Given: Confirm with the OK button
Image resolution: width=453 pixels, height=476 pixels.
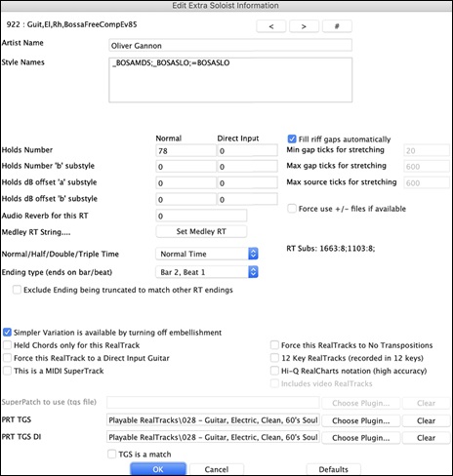Looking at the screenshot, I should click(x=158, y=469).
